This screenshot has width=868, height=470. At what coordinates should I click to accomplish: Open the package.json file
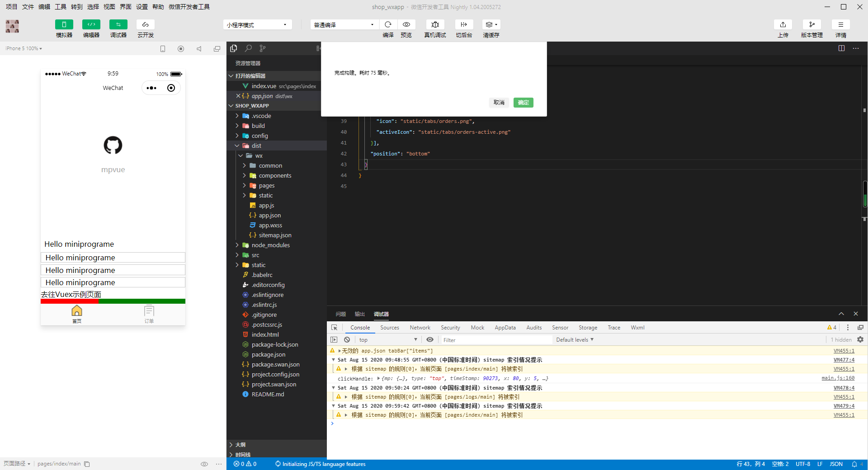[x=277, y=354]
